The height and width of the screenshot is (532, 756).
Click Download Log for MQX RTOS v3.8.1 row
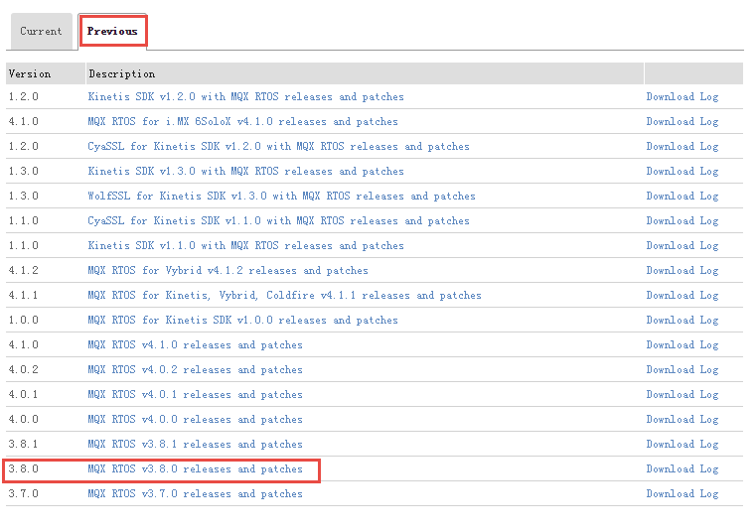[x=682, y=445]
